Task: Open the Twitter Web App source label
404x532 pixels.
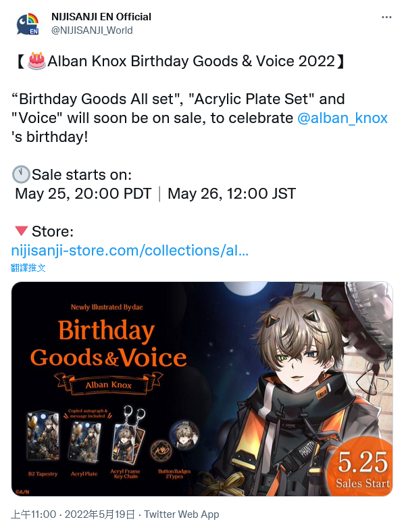Action: point(182,514)
